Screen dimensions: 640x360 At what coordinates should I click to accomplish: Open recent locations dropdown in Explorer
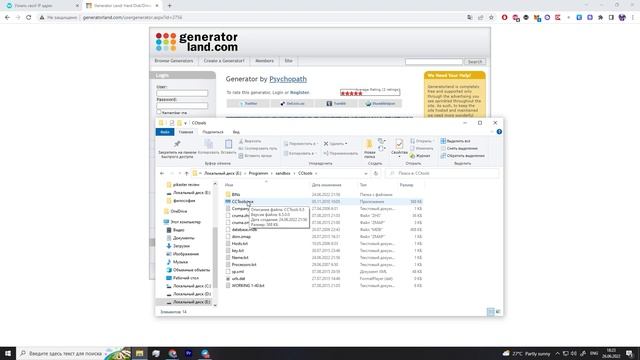click(x=180, y=173)
